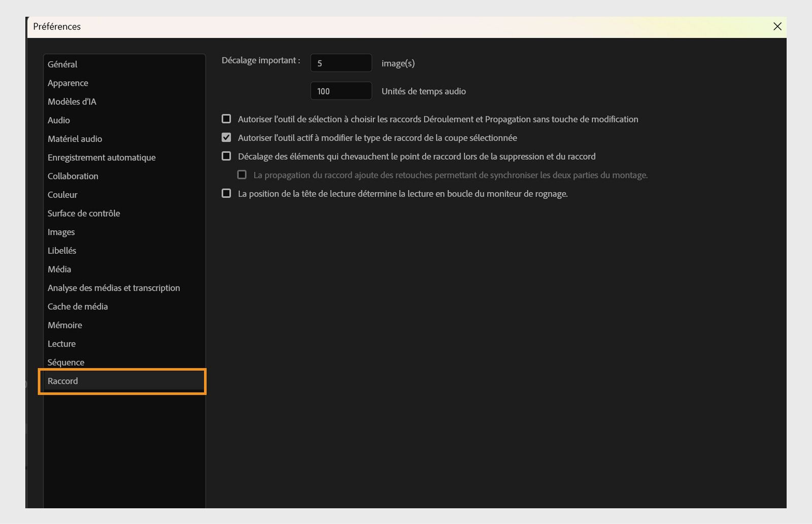This screenshot has height=524, width=812.
Task: Select the highlighted Raccord category
Action: click(62, 381)
